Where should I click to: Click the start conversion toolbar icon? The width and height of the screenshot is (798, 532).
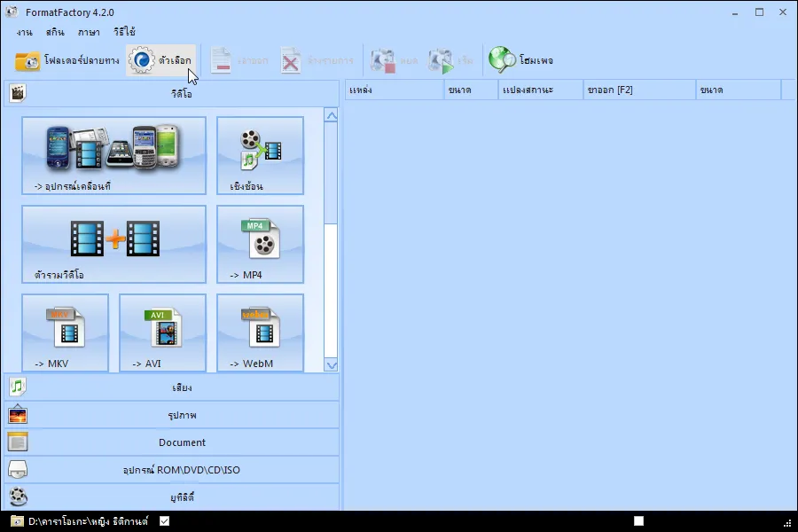pyautogui.click(x=441, y=60)
